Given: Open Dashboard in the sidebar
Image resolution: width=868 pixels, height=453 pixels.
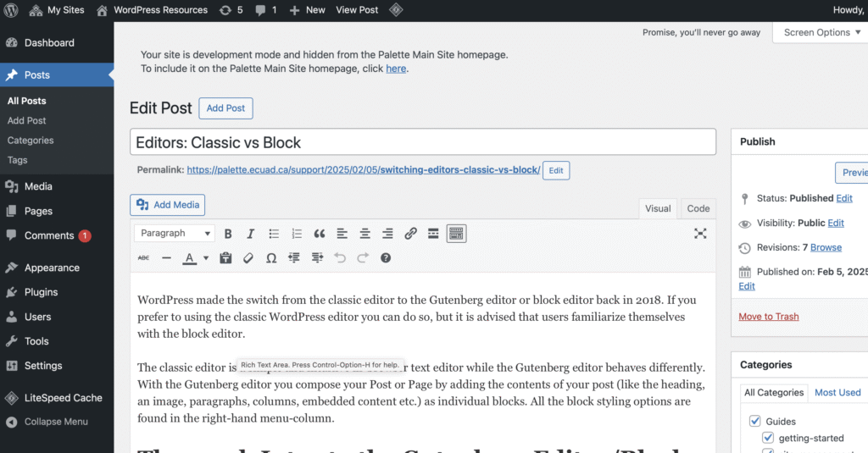Looking at the screenshot, I should 57,42.
